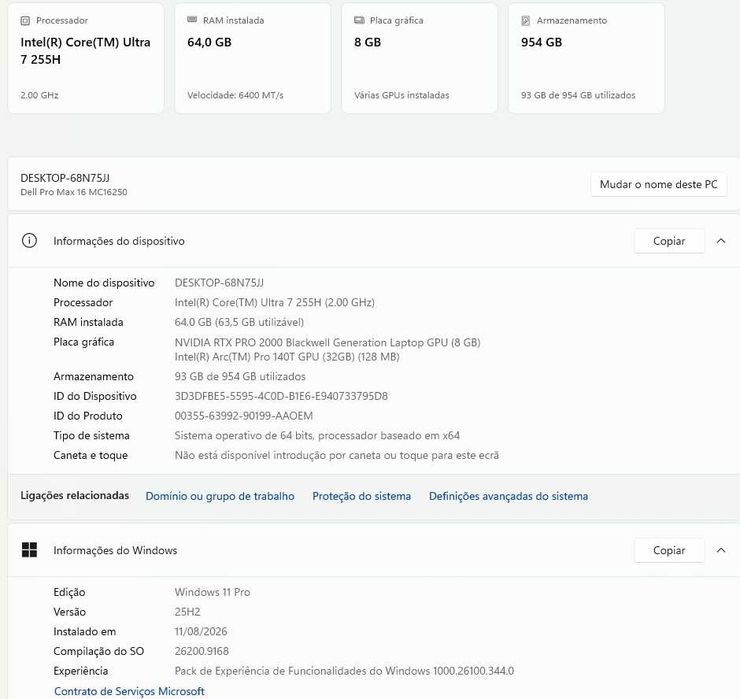
Task: Select the Processador summary card
Action: pos(86,58)
